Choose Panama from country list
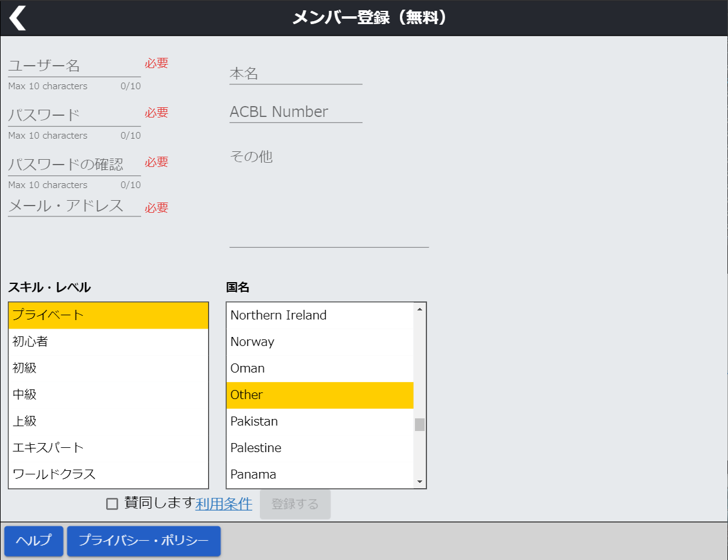Image resolution: width=728 pixels, height=560 pixels. [x=320, y=474]
